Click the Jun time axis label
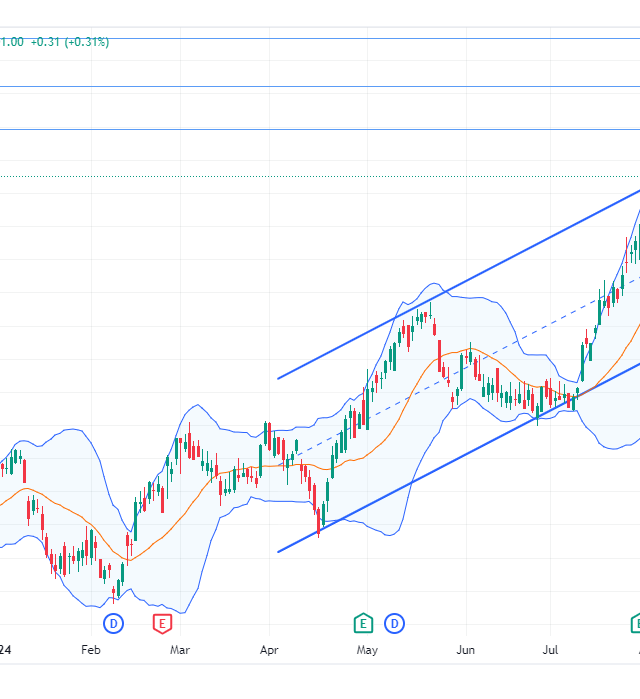 click(466, 650)
